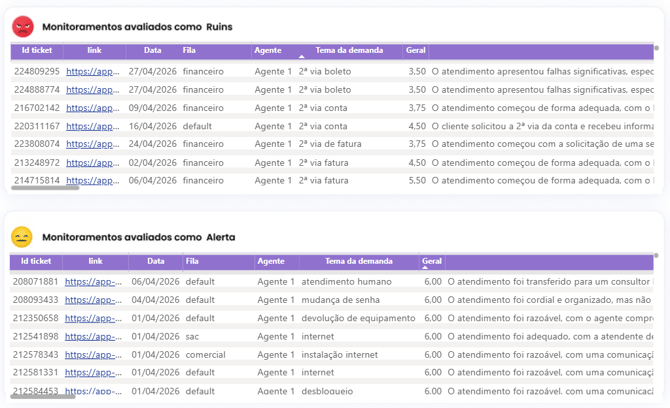Click the yellow alert face icon
The width and height of the screenshot is (670, 408).
point(22,237)
